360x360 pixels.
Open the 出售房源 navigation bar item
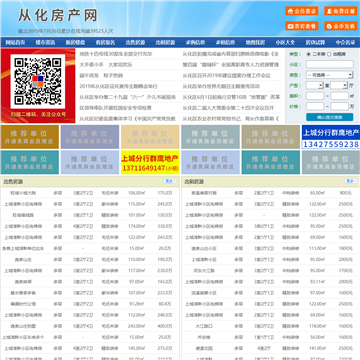[x=135, y=42]
